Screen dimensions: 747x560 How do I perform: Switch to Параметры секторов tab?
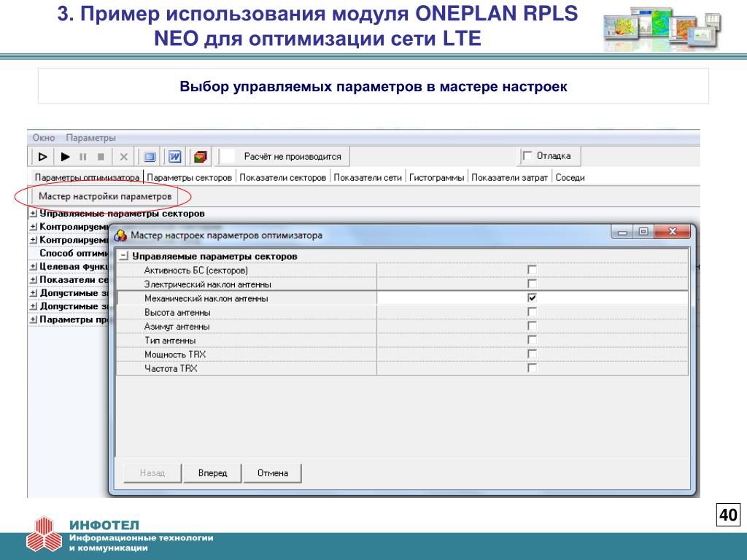pyautogui.click(x=189, y=177)
